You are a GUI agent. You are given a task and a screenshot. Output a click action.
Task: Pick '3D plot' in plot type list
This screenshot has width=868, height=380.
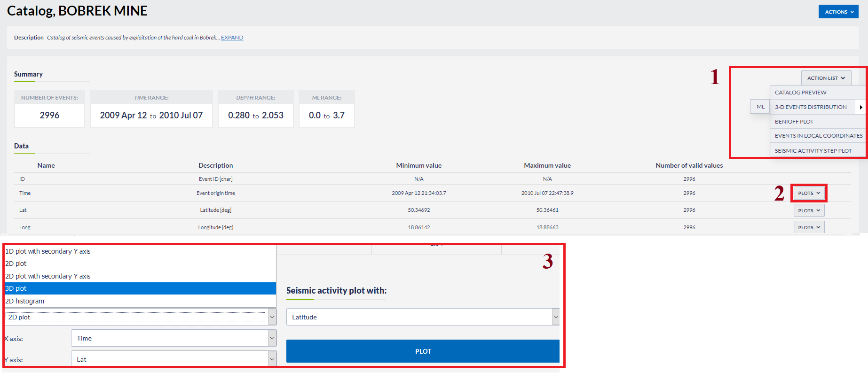click(x=16, y=288)
